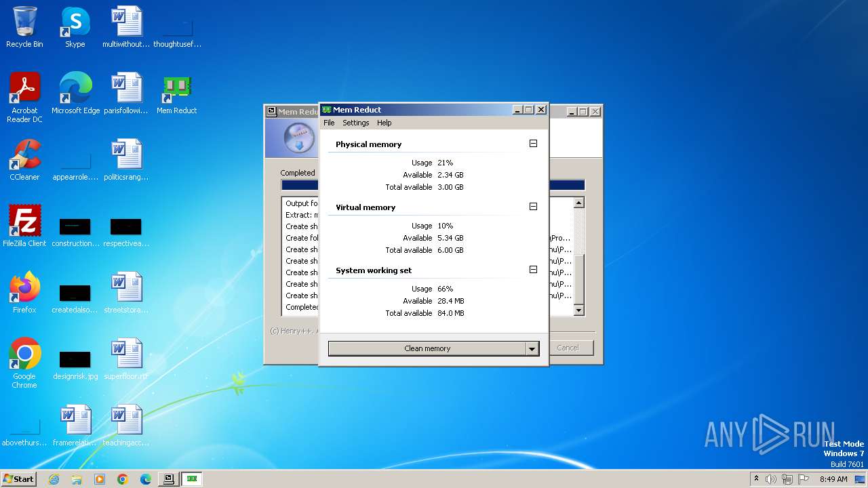
Task: Open the Google Chrome desktop shortcut
Action: coord(24,363)
